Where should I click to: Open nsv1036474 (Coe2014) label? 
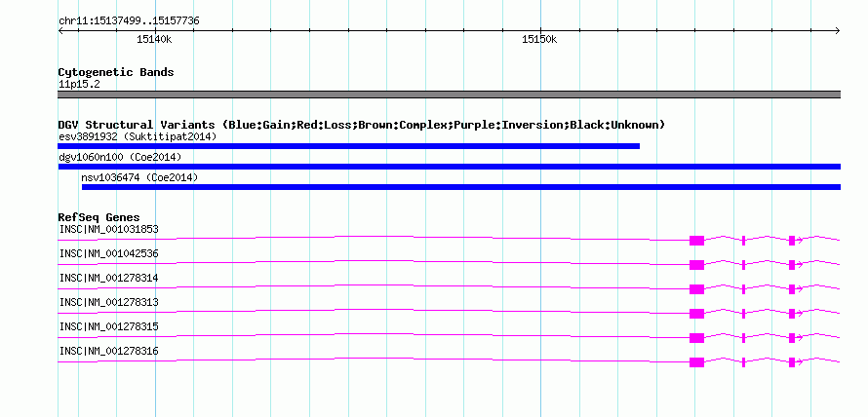[x=139, y=177]
